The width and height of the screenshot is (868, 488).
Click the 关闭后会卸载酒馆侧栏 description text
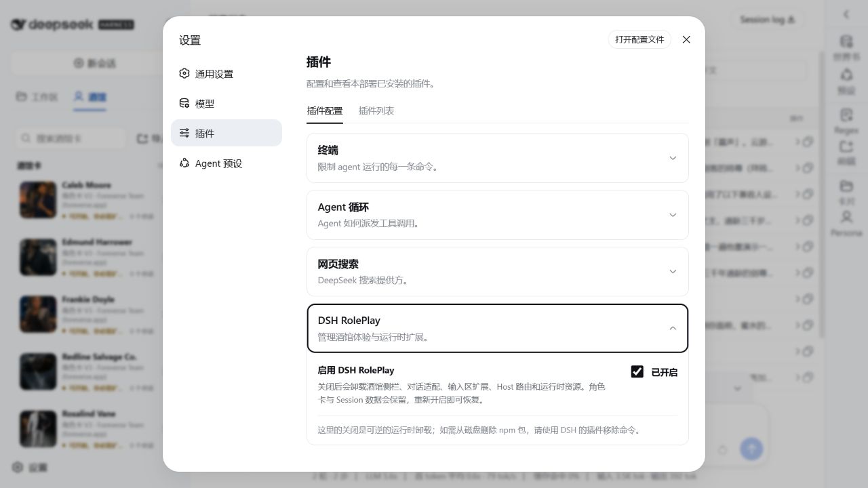(462, 393)
